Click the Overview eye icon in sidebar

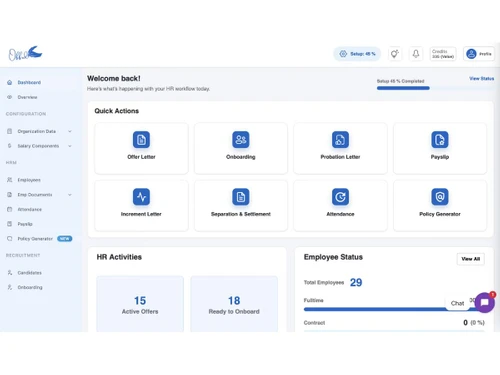click(x=10, y=97)
